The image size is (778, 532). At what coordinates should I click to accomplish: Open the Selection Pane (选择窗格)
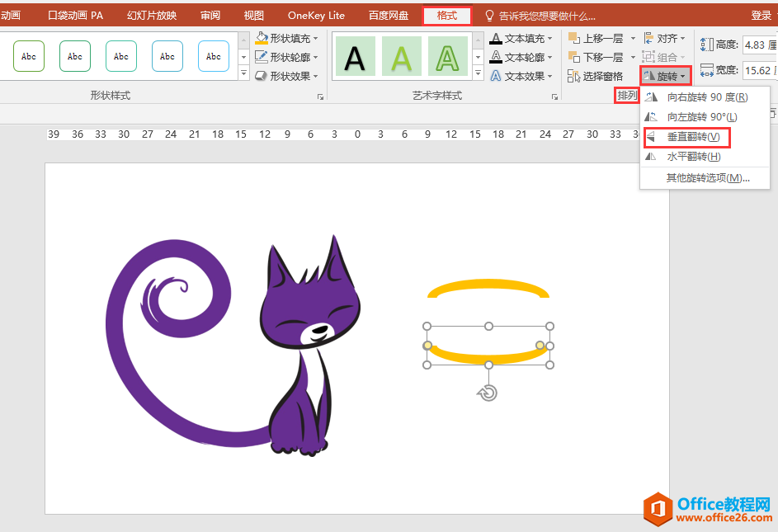[x=596, y=76]
